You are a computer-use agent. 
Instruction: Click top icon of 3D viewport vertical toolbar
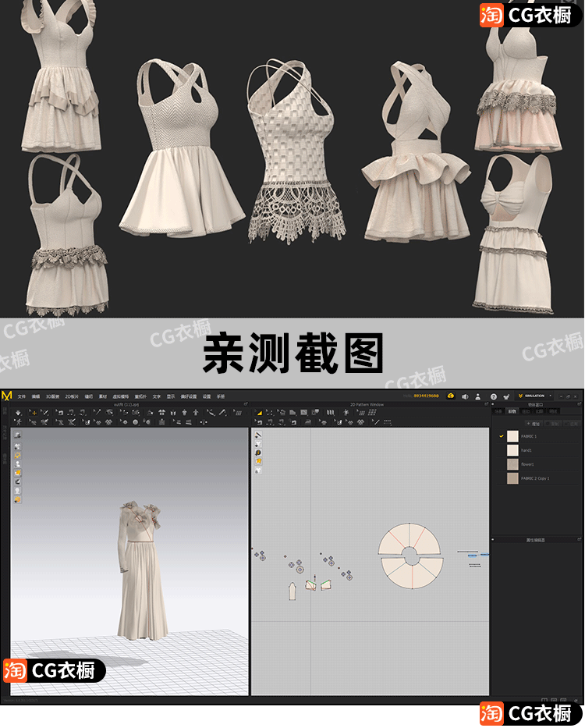17,435
